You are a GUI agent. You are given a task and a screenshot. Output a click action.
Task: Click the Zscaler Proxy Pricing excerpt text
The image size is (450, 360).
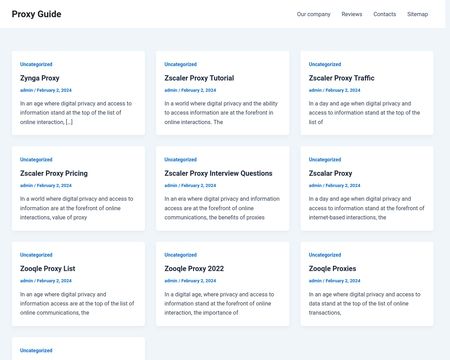click(77, 208)
